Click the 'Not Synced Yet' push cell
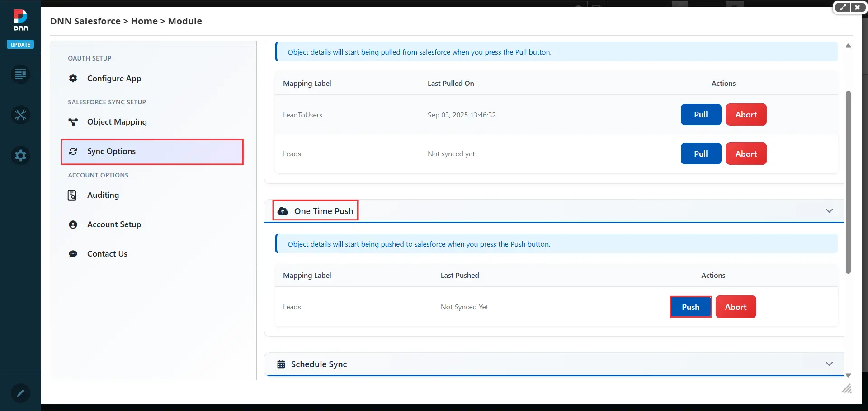868x411 pixels. click(x=464, y=307)
